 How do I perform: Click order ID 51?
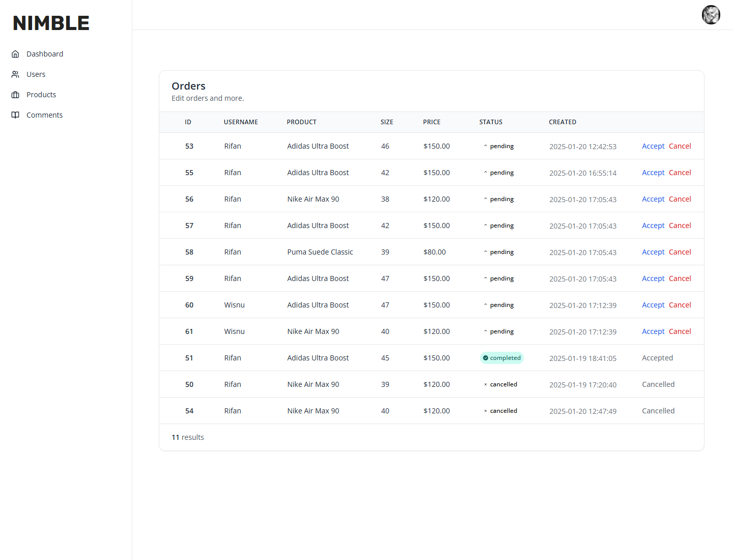[x=189, y=358]
